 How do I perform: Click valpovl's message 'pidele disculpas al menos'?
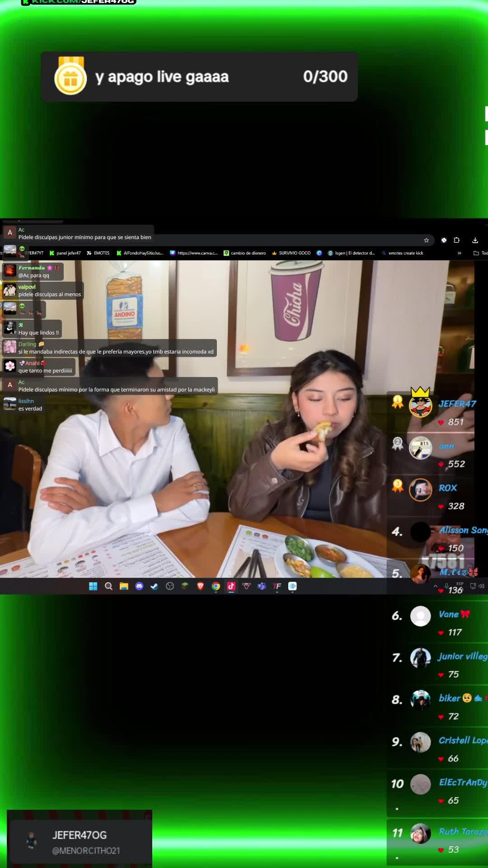43,291
